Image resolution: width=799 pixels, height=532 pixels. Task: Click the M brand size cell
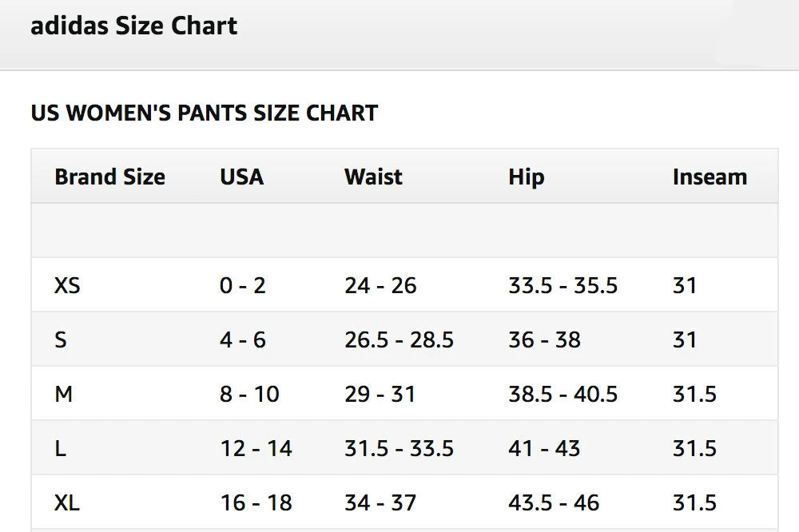pyautogui.click(x=63, y=394)
